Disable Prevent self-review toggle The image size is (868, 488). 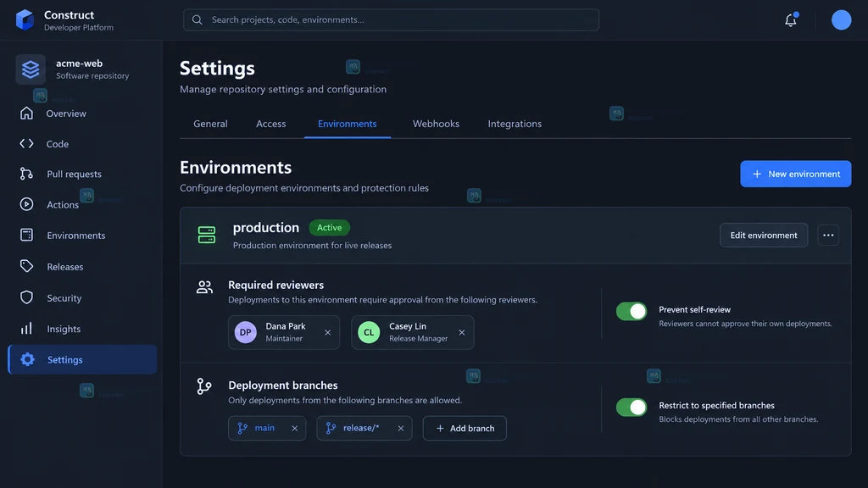pos(631,311)
